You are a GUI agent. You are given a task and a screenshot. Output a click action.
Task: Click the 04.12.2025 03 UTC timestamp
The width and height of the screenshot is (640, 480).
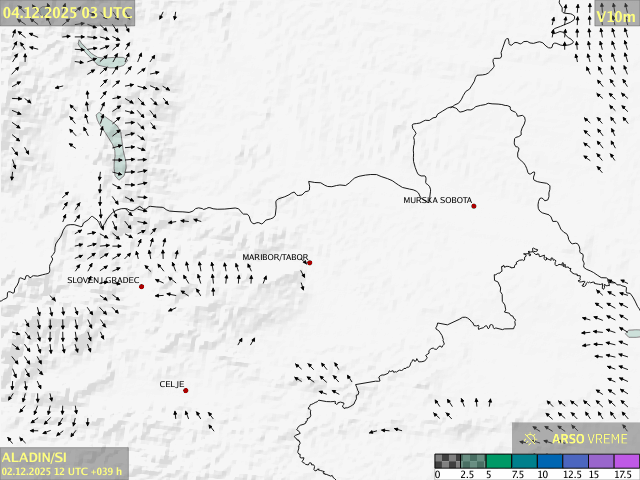pyautogui.click(x=66, y=12)
